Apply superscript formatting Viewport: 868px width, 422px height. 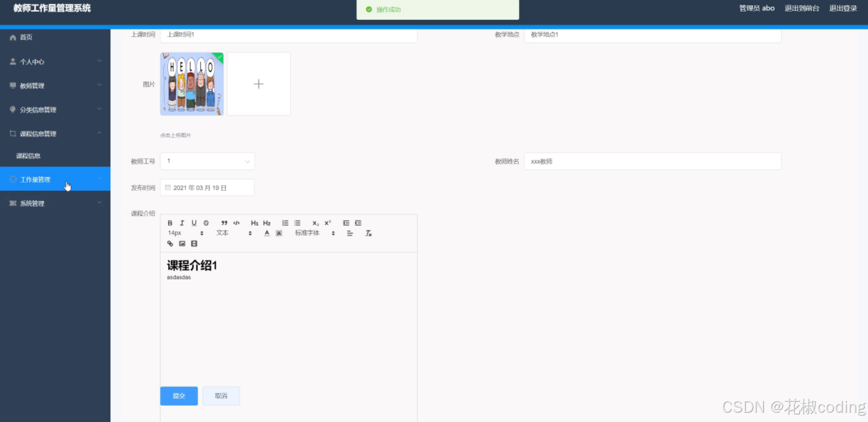tap(328, 223)
